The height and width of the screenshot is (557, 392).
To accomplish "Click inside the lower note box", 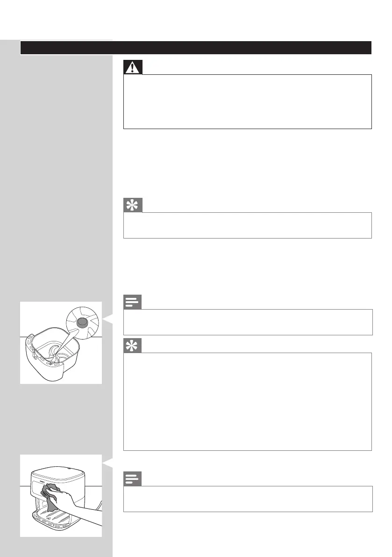I will point(248,499).
